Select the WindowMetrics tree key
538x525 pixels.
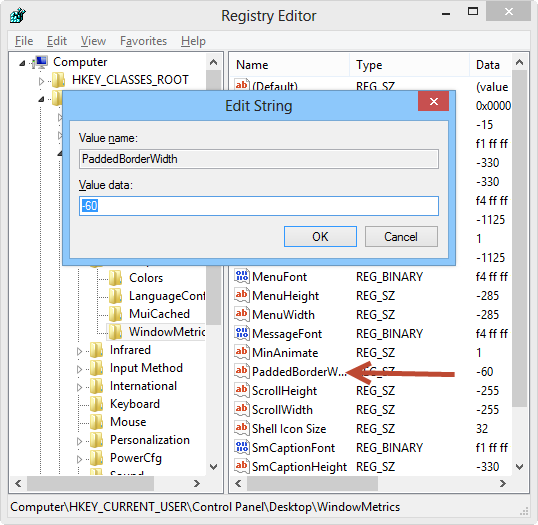(x=167, y=332)
